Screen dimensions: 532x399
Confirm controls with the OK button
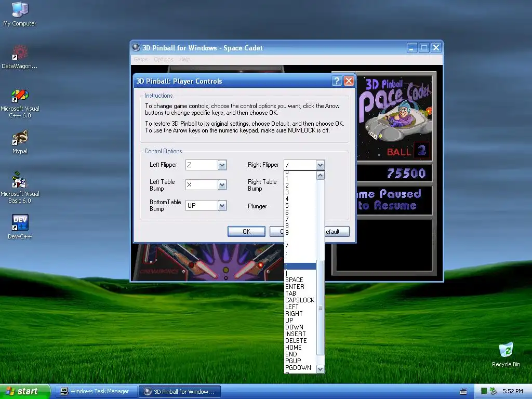246,231
